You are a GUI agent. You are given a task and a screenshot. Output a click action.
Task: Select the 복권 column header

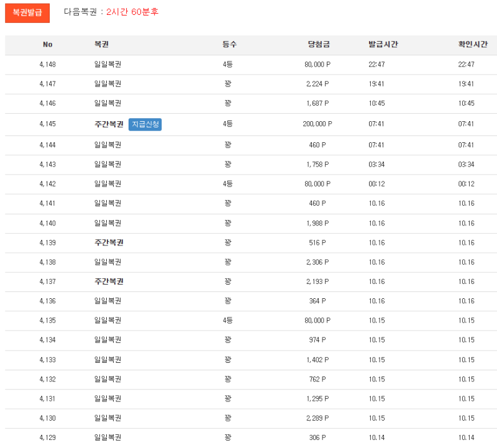pyautogui.click(x=102, y=45)
